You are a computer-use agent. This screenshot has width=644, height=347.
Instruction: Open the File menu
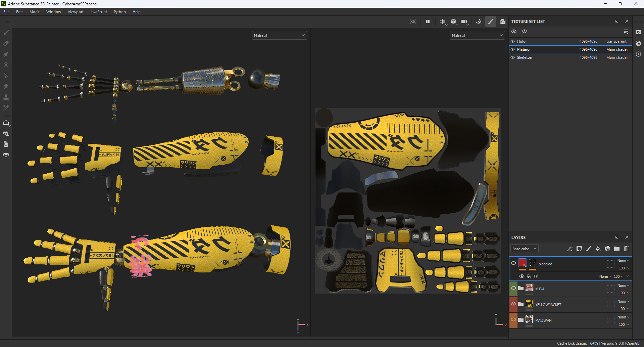tap(6, 12)
